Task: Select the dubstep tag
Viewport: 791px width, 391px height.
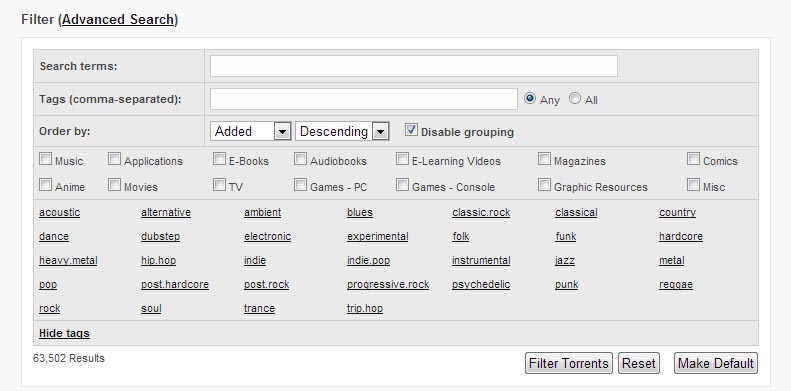Action: tap(160, 237)
